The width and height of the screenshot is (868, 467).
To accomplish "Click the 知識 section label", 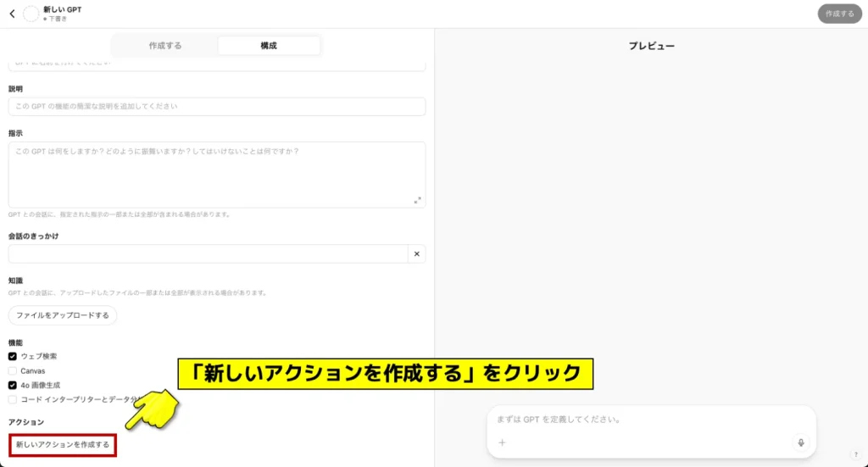I will (x=15, y=281).
